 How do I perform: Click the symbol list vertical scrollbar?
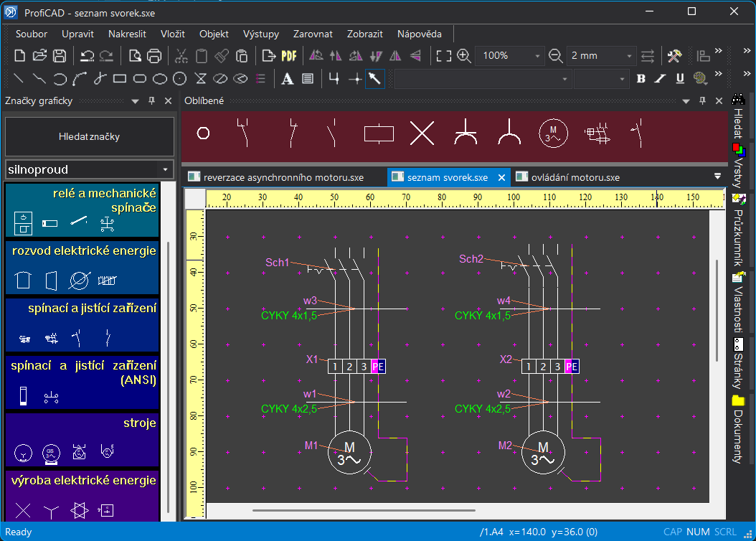168,377
